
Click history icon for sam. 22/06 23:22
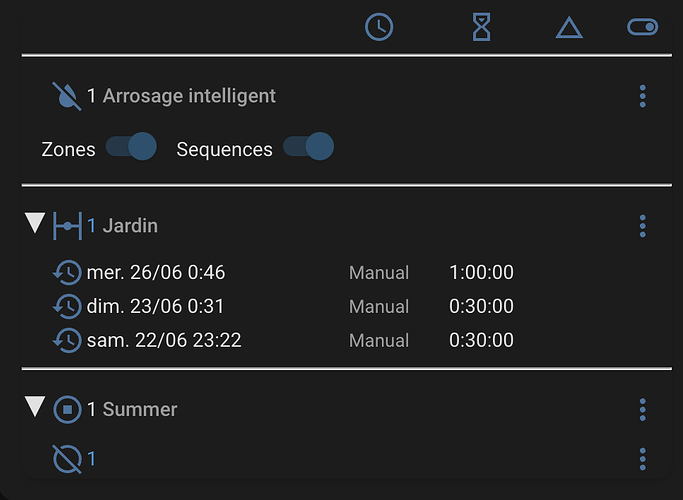pos(67,340)
